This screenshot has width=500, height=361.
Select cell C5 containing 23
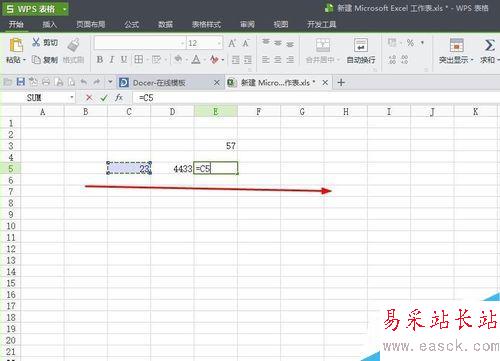(x=129, y=168)
